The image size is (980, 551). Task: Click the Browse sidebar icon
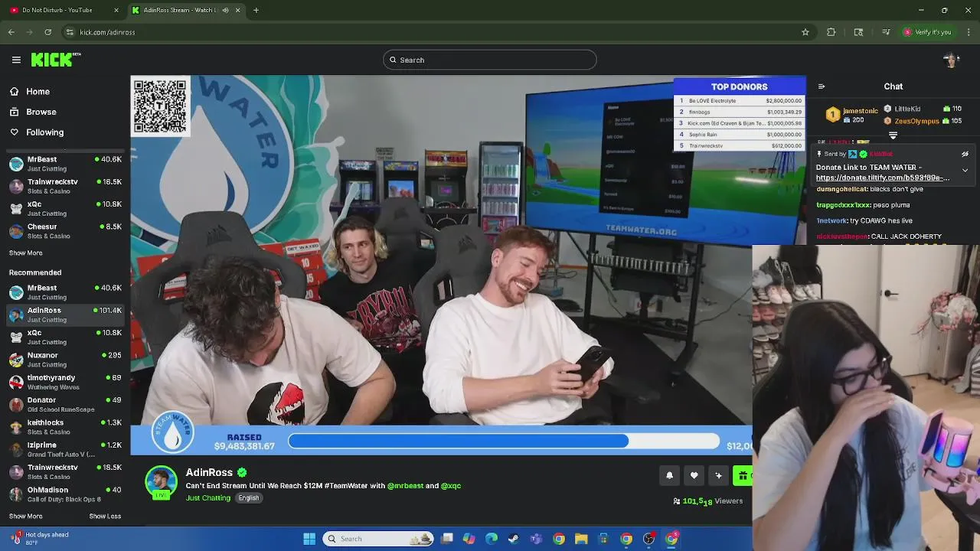tap(15, 112)
